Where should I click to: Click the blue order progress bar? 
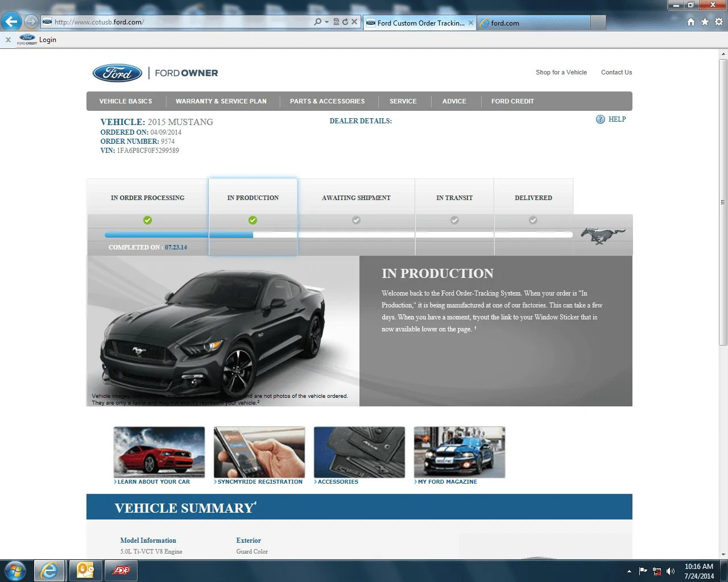click(179, 235)
